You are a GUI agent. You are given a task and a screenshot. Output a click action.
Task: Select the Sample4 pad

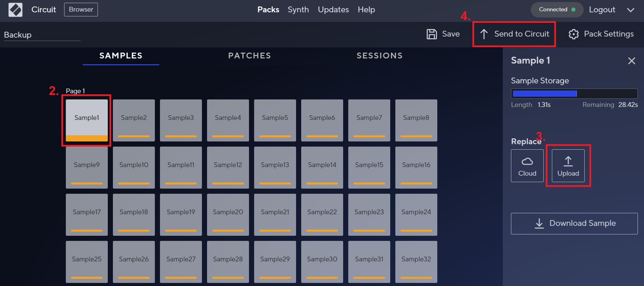click(x=228, y=120)
